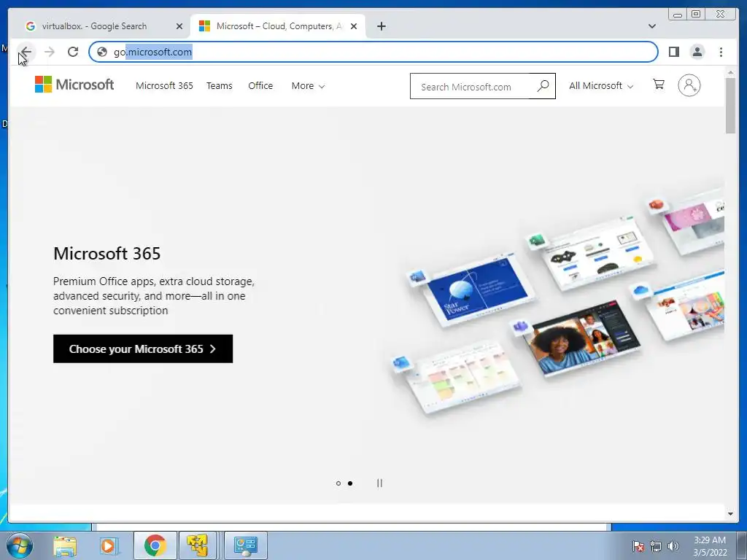Screen dimensions: 747x560
Task: Pause the hero carousel
Action: (x=379, y=483)
